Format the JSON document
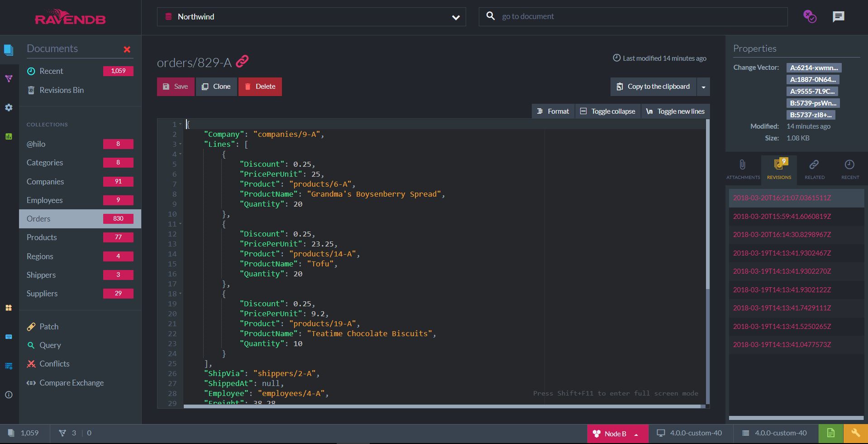This screenshot has height=444, width=868. point(553,111)
